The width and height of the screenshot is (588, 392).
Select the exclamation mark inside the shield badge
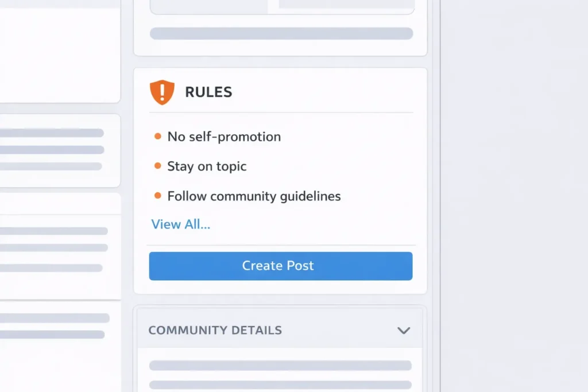161,91
